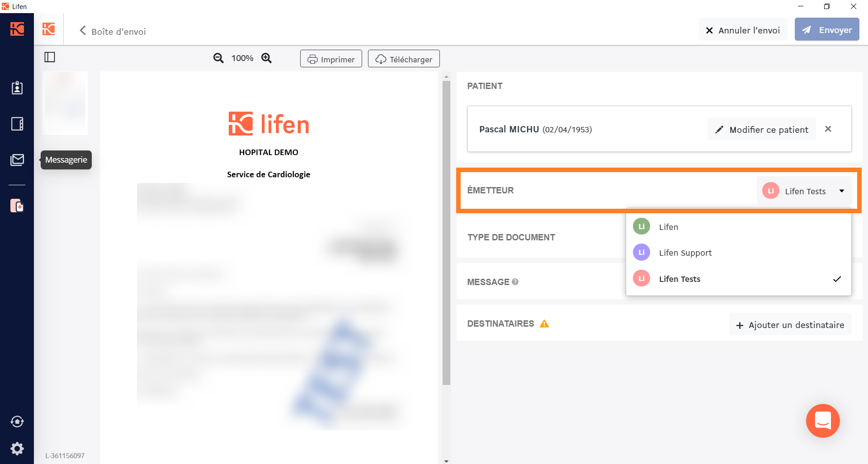Restore down the Lifen window
The image size is (868, 464).
[827, 6]
